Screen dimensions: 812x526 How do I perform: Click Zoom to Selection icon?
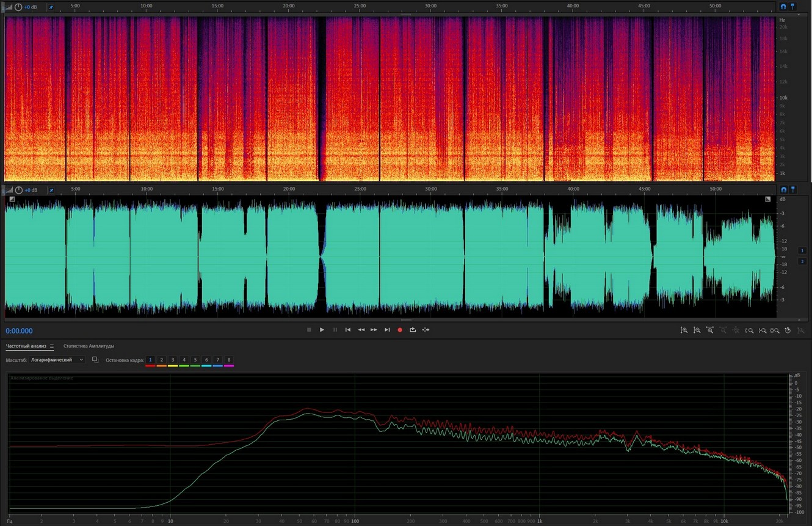coord(775,331)
